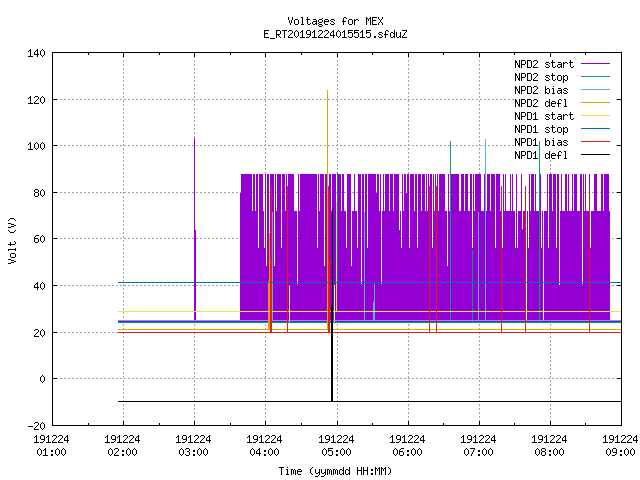Click the light blue NPD2 bias legend line sample
Screen dimensions: 640x480
coord(595,89)
